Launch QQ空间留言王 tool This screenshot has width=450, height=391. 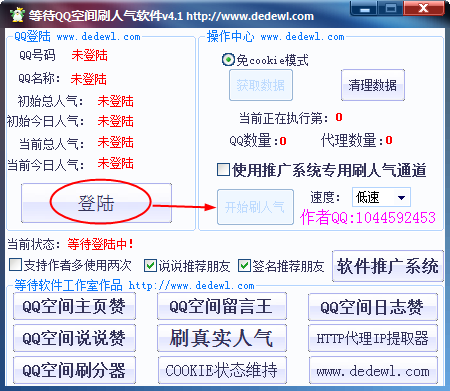point(222,306)
